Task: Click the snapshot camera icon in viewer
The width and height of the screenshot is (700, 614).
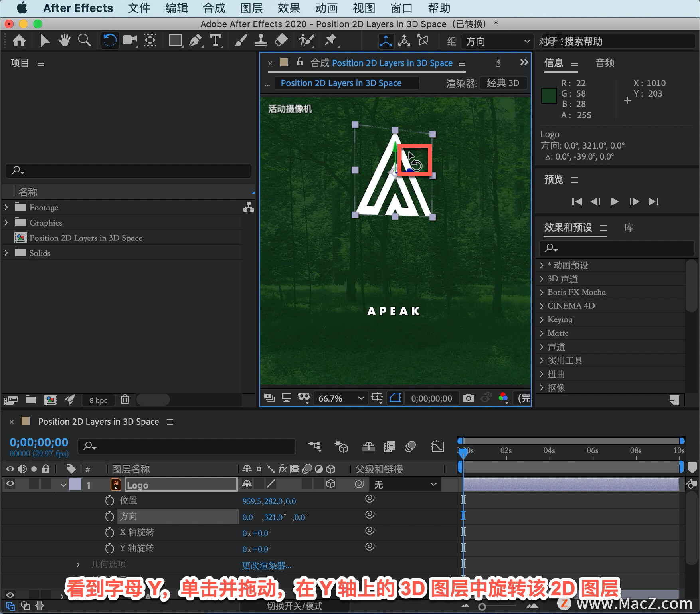Action: coord(469,398)
